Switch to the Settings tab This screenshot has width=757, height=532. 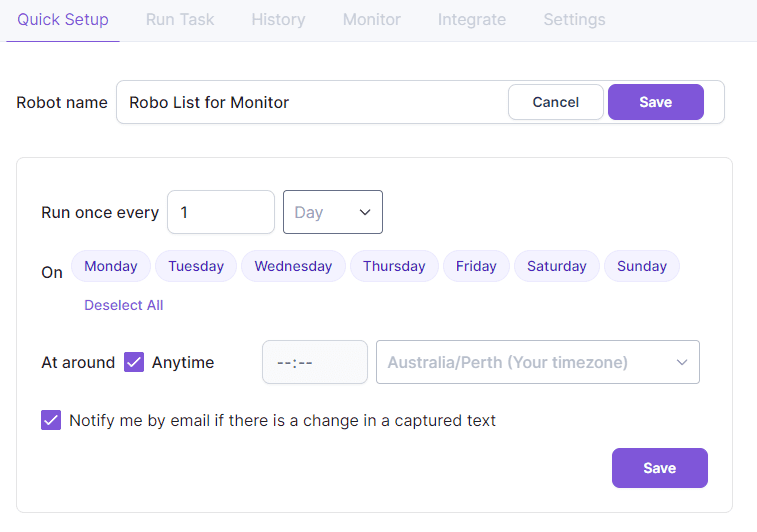click(574, 20)
